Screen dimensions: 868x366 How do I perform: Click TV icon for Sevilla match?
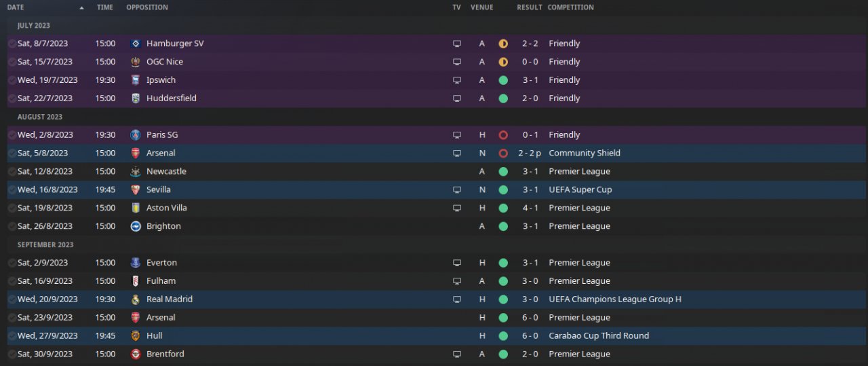pos(457,190)
